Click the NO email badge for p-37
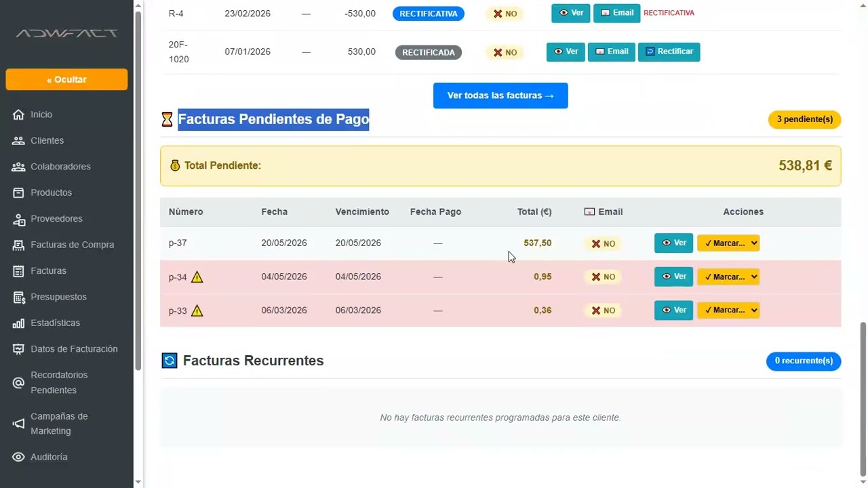The image size is (868, 488). (x=603, y=244)
